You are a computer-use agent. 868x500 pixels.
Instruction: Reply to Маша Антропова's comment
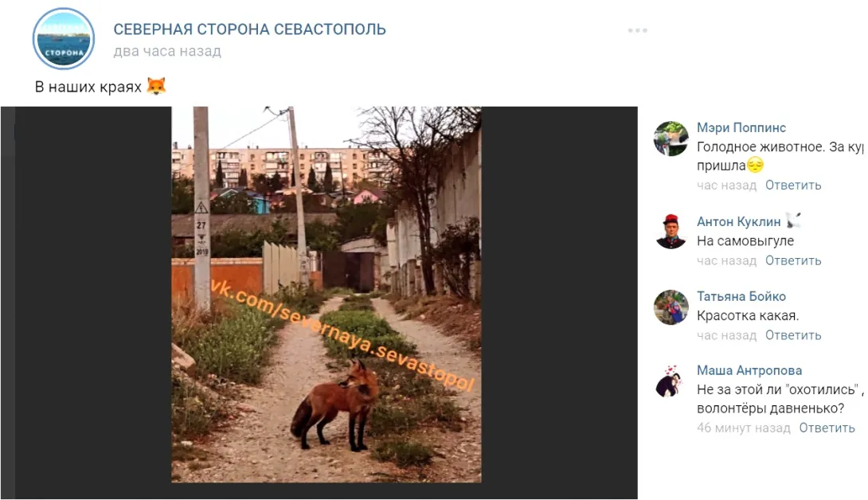[x=827, y=428]
